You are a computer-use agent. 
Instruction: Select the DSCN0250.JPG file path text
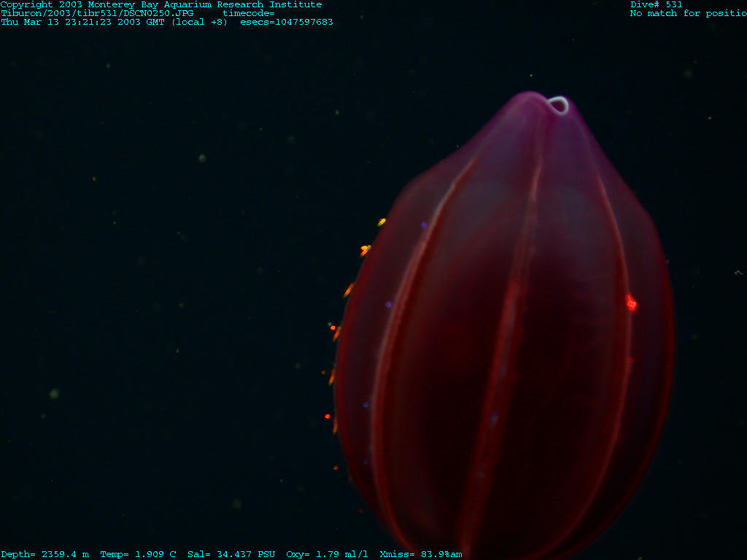[x=97, y=13]
